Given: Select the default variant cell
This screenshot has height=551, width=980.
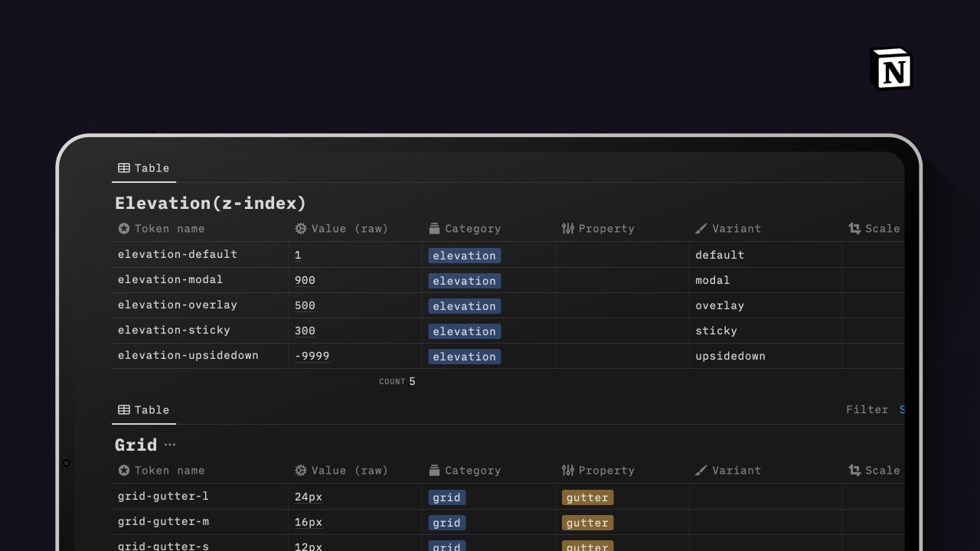Looking at the screenshot, I should (x=766, y=255).
